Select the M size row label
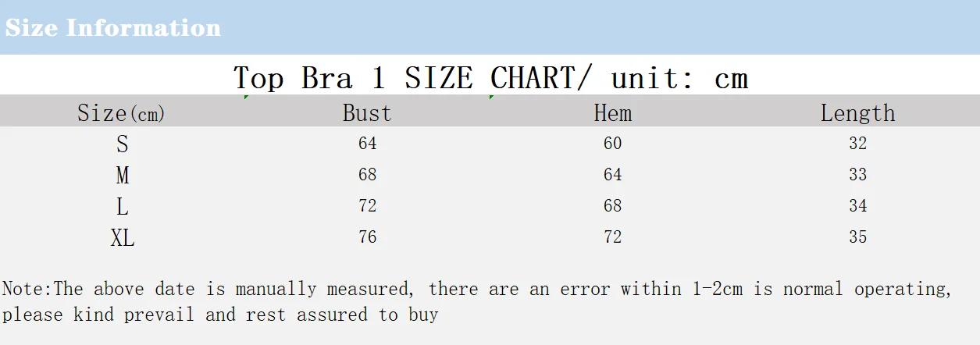980x345 pixels. (x=123, y=176)
